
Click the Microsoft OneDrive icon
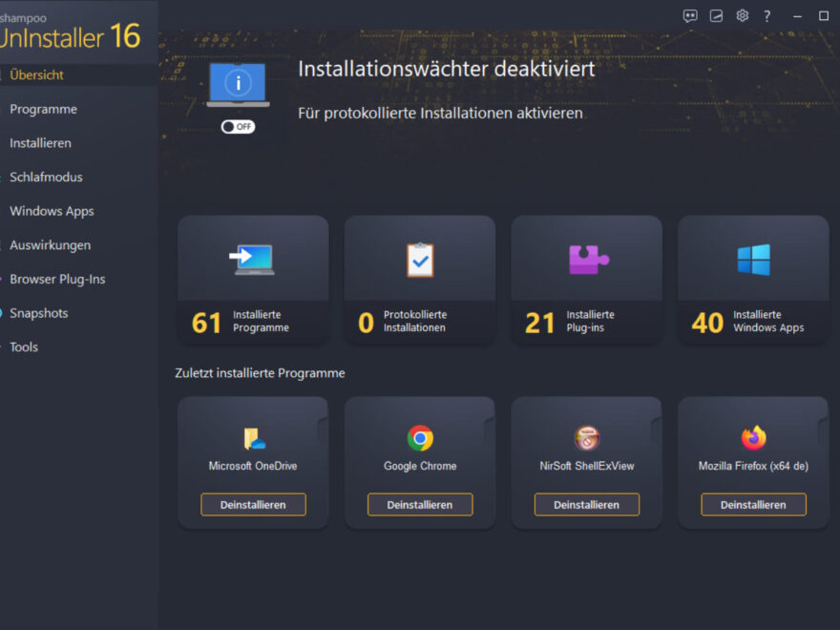254,438
